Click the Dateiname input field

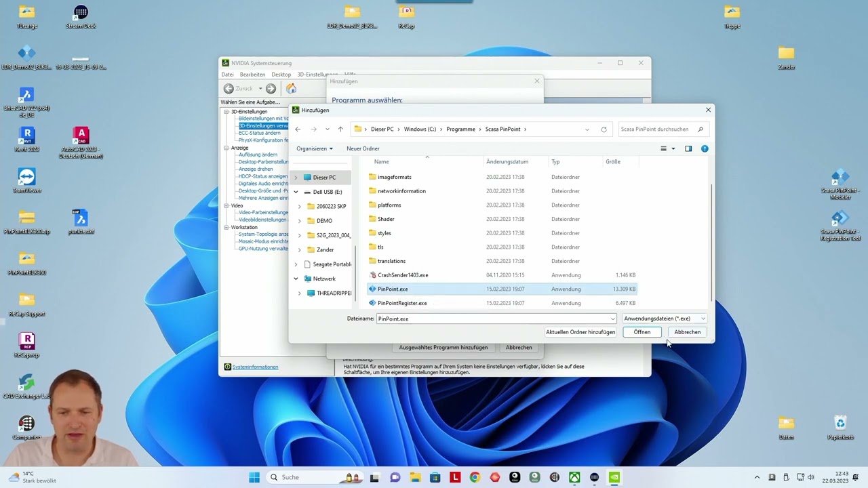pyautogui.click(x=492, y=319)
